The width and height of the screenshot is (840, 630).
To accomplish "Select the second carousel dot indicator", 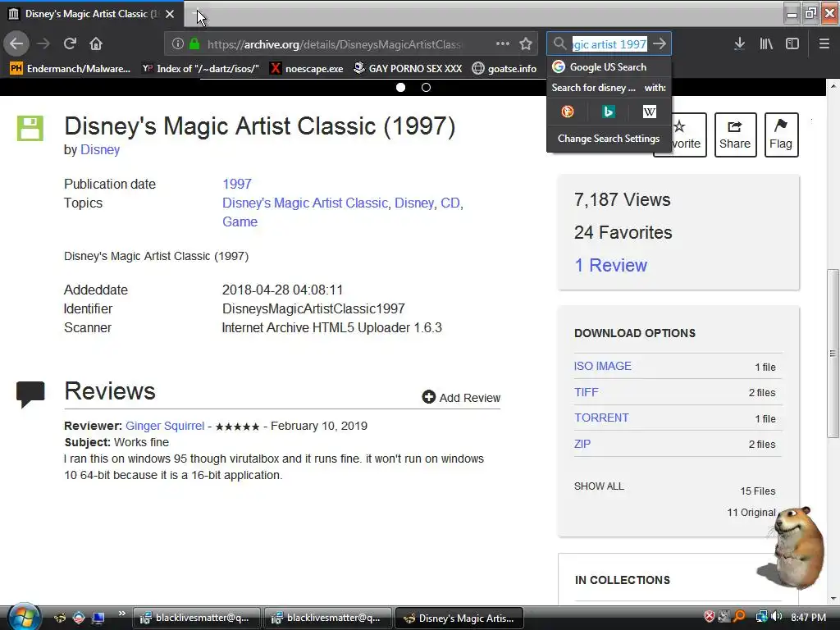I will tap(426, 87).
